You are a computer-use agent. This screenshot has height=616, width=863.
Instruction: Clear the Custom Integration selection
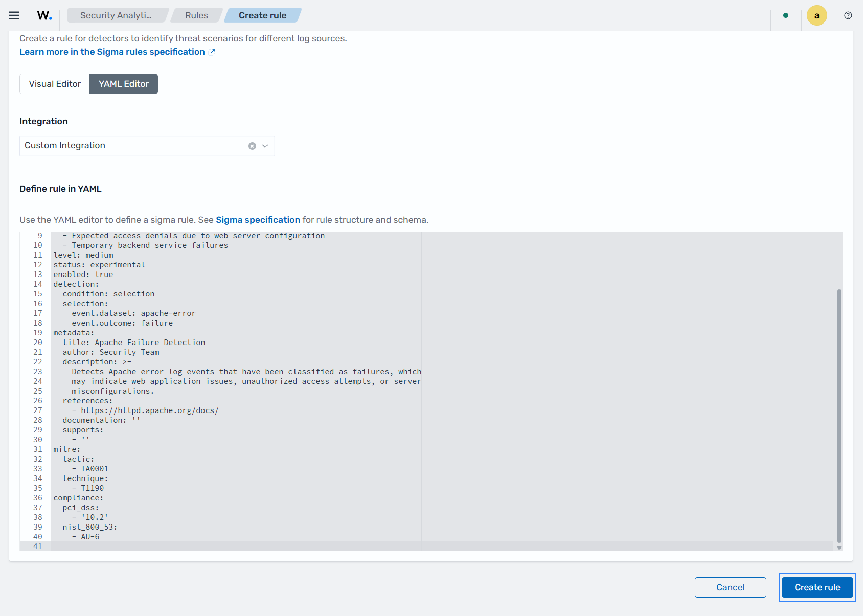pyautogui.click(x=252, y=146)
